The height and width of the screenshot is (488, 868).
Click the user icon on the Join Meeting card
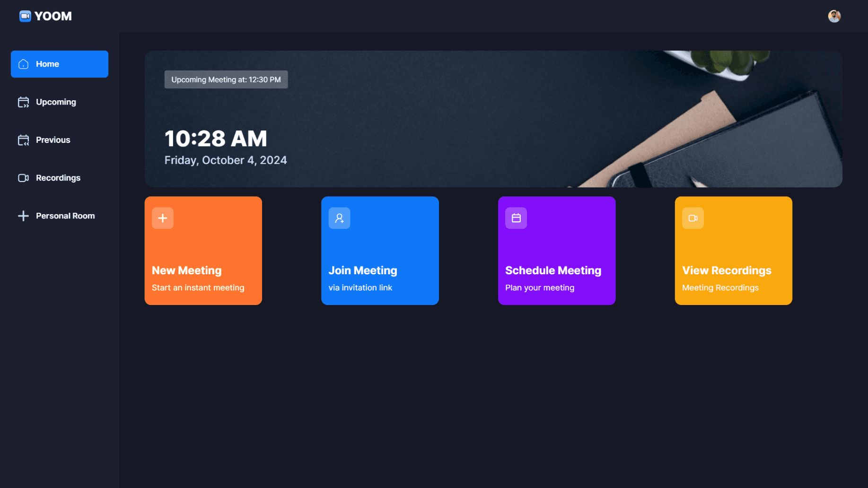point(339,218)
